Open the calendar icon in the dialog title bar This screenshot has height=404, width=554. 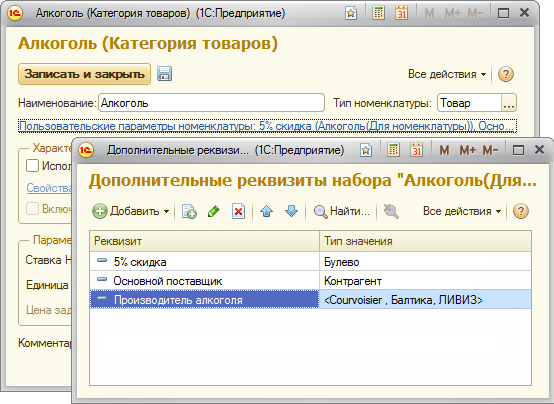[417, 150]
